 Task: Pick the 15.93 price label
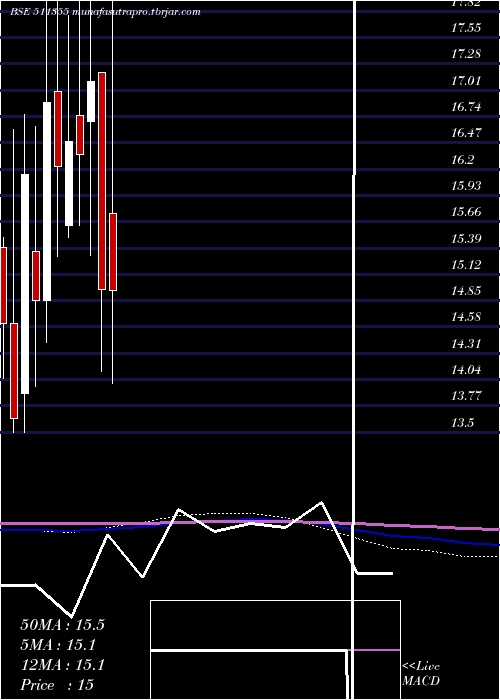466,186
